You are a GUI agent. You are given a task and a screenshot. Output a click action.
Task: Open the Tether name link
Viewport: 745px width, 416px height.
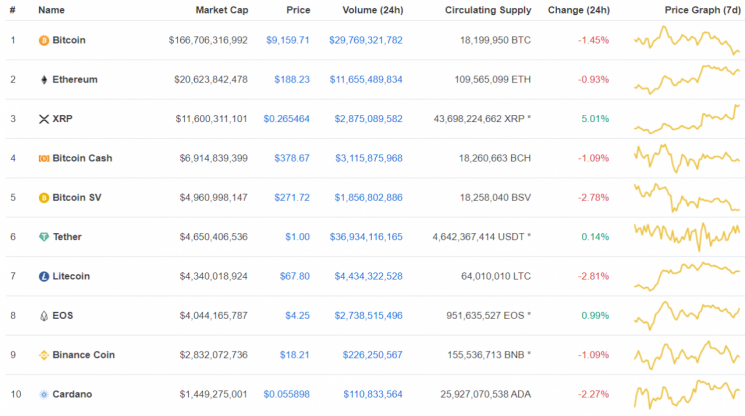(67, 237)
